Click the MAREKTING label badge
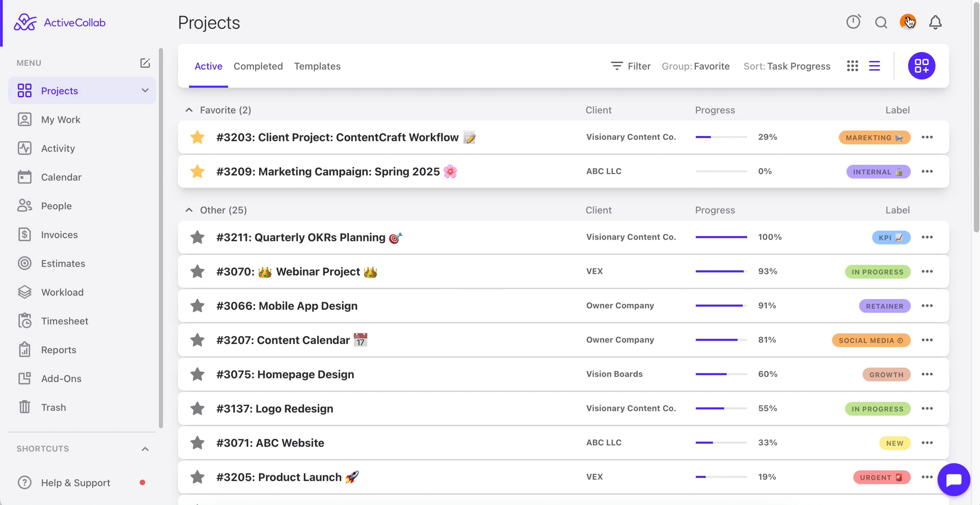Viewport: 980px width, 505px height. [x=875, y=138]
